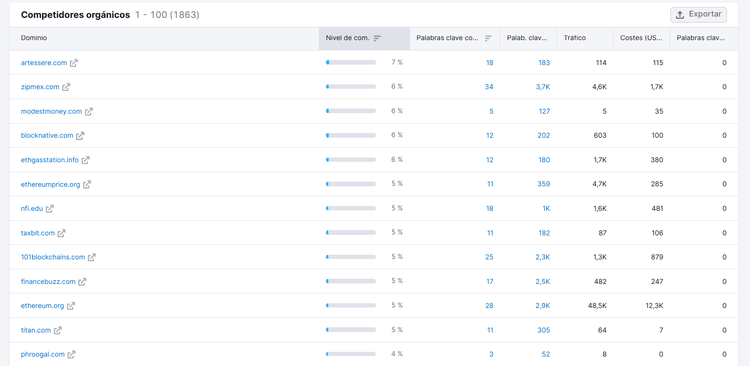Viewport: 750px width, 366px height.
Task: Open the nfi.edu domain link
Action: [x=32, y=209]
